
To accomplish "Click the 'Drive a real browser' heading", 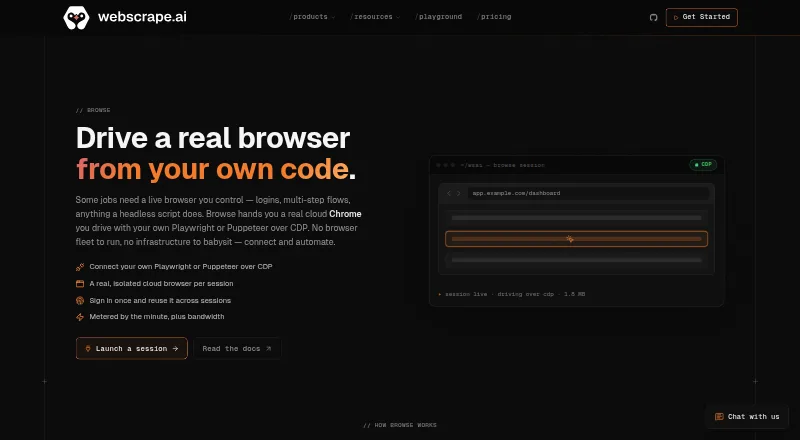I will point(213,138).
